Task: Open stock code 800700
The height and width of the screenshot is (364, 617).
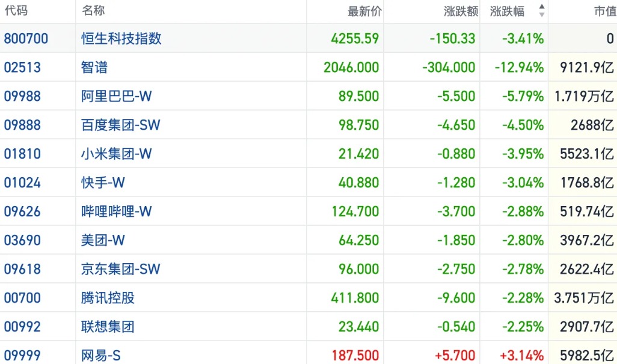Action: (26, 38)
